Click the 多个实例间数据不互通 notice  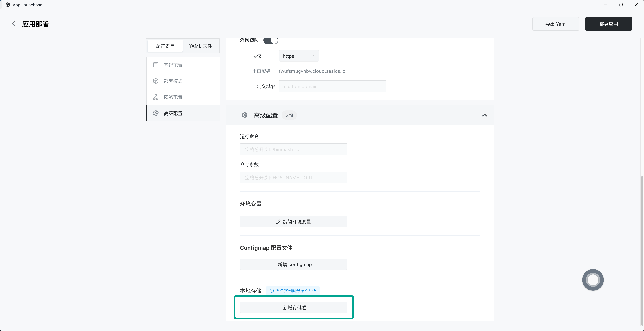click(293, 290)
